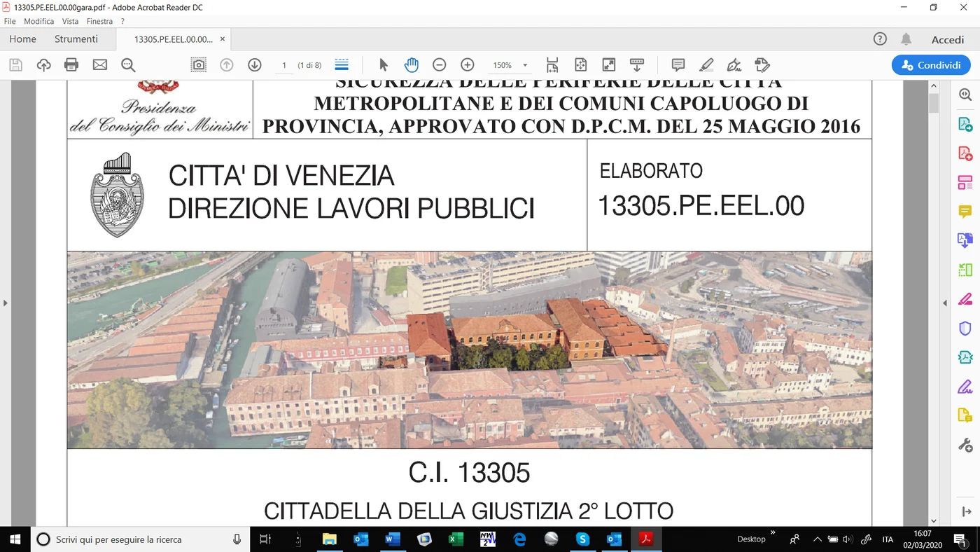Zoom in with the plus button
Screen dimensions: 980x552
(468, 65)
